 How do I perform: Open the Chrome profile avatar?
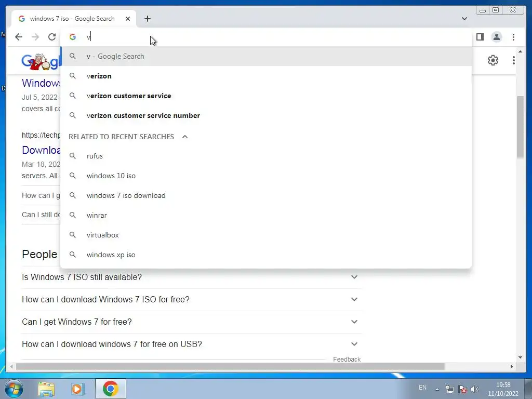point(496,37)
